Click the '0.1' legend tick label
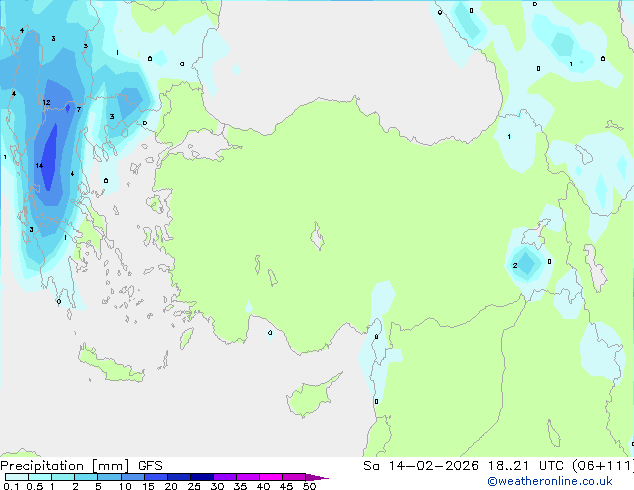Screen dimensions: 634x490 point(11,486)
